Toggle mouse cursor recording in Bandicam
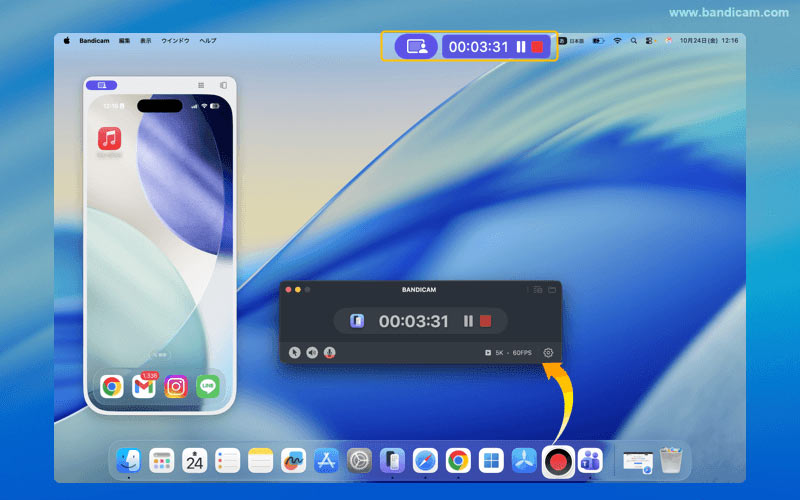Viewport: 800px width, 500px height. pyautogui.click(x=295, y=352)
